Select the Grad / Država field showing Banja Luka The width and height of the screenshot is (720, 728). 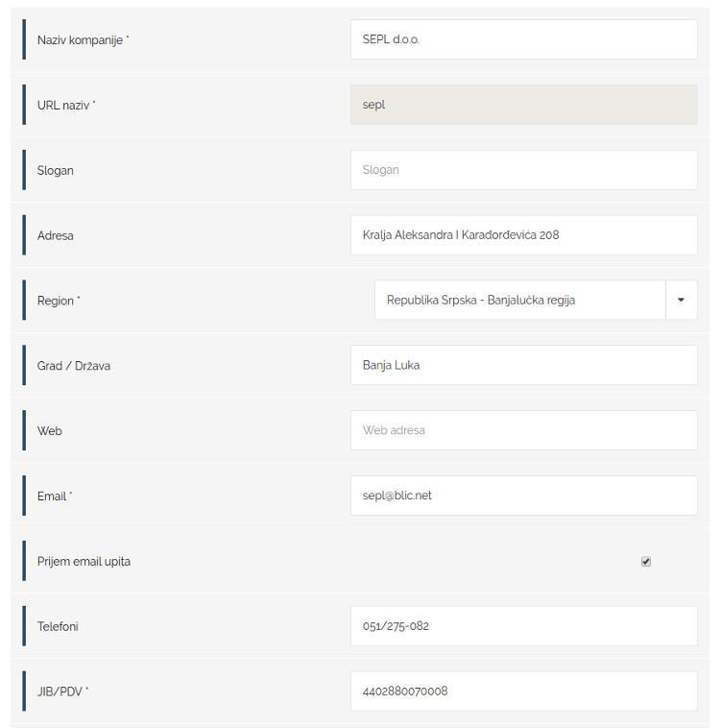click(523, 365)
